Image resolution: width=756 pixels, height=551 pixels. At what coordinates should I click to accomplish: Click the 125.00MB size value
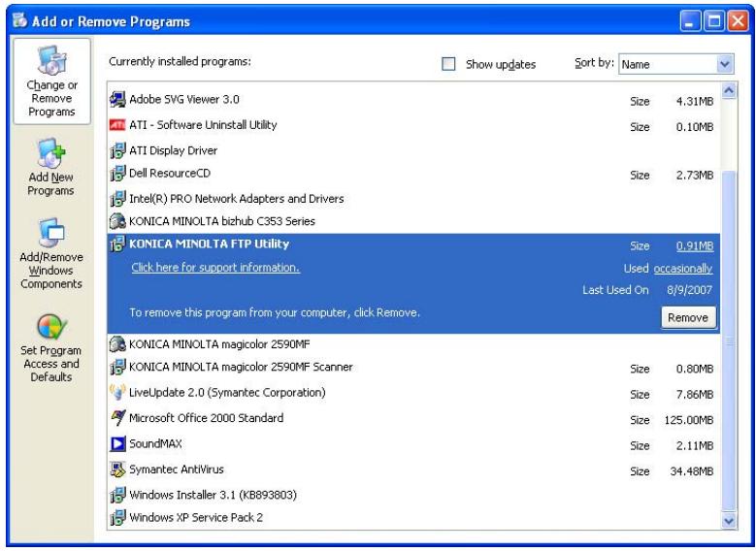688,420
